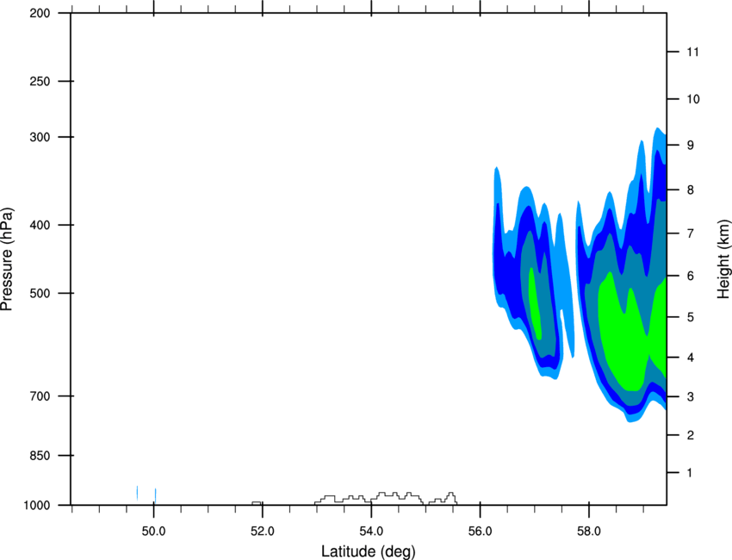Click the 50.0 latitude tick label

153,532
